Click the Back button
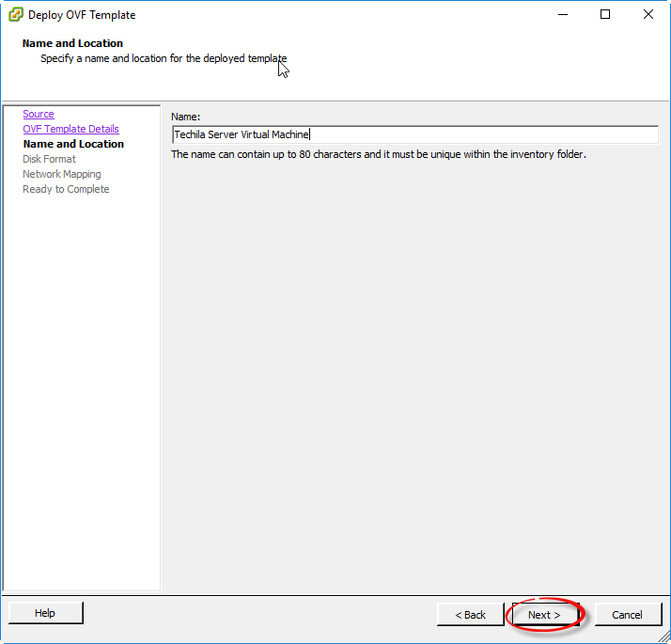The width and height of the screenshot is (671, 644). (x=470, y=615)
